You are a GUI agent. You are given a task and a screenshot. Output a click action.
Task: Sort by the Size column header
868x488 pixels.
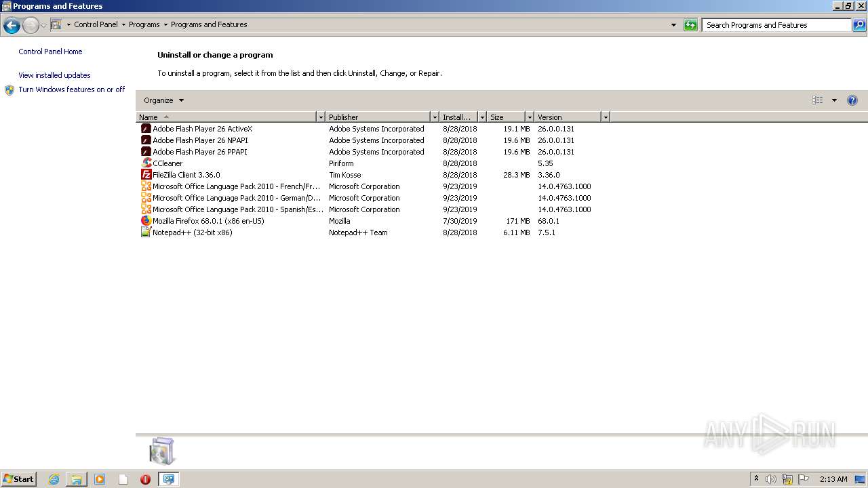506,117
